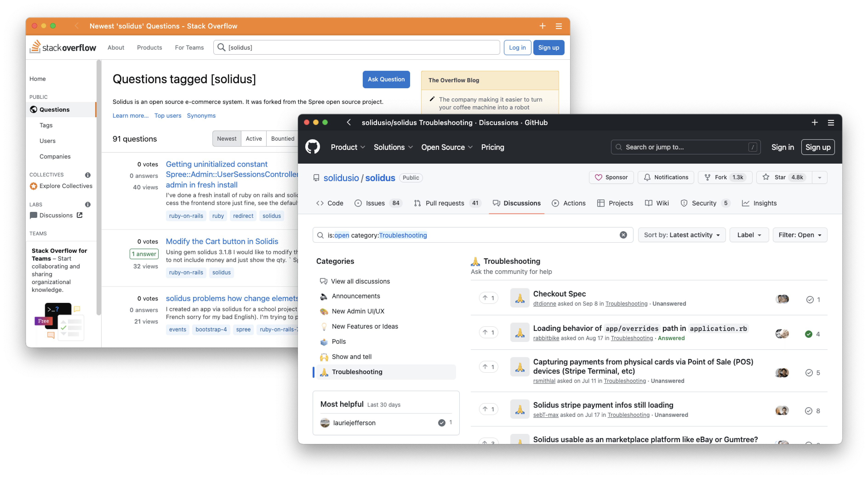Expand the Product navigation menu
Screen dimensions: 868x478
pyautogui.click(x=347, y=147)
